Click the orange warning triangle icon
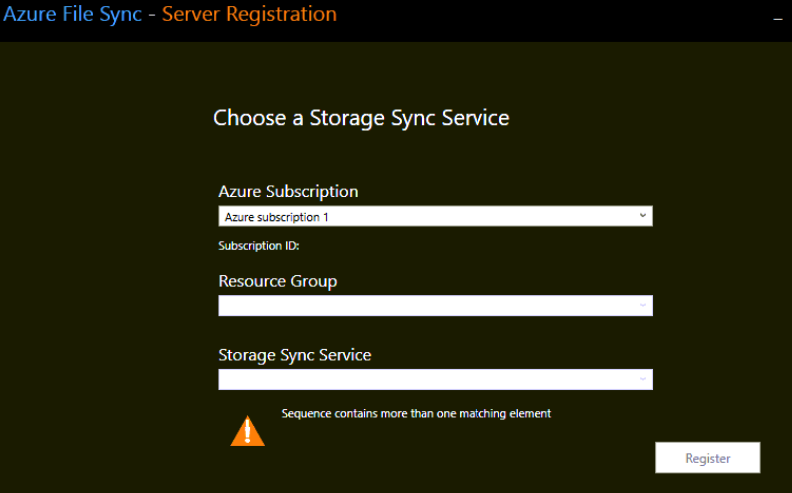The width and height of the screenshot is (792, 493). (x=247, y=430)
